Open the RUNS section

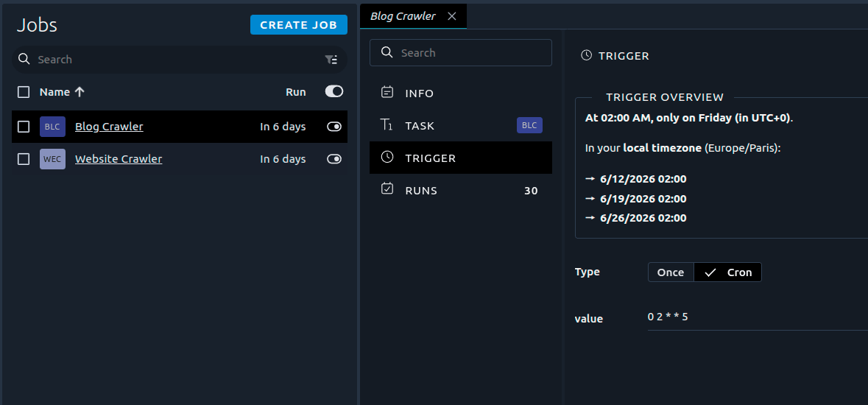[461, 191]
